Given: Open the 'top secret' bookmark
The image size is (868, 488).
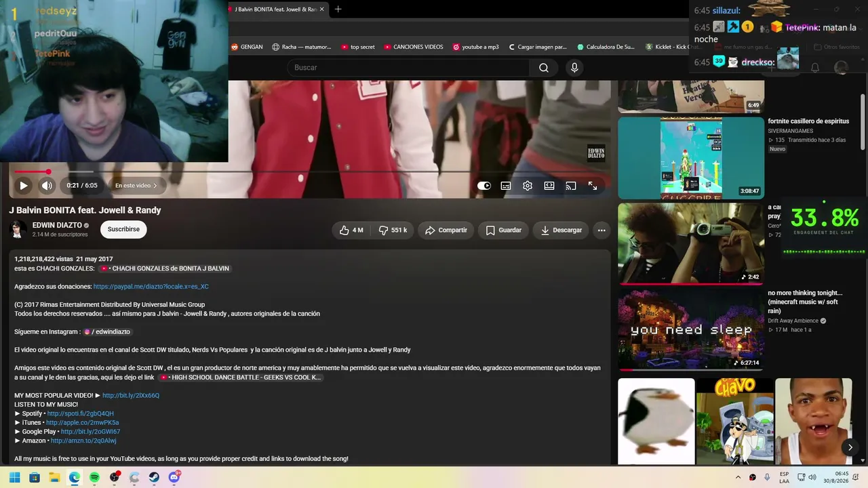Looking at the screenshot, I should (357, 47).
